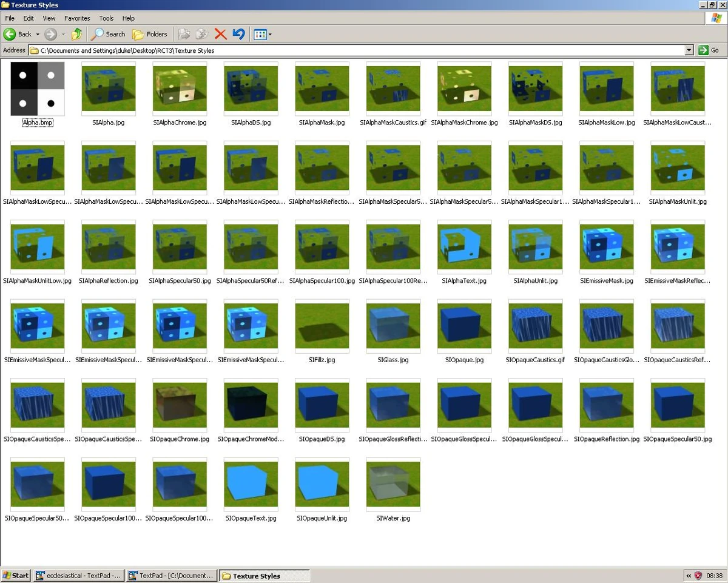
Task: Open the Start menu
Action: tap(15, 575)
